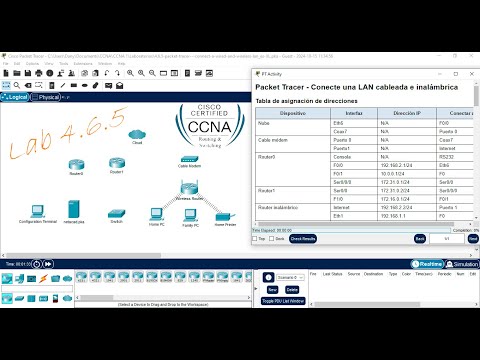This screenshot has height=360, width=480.
Task: Open the Options menu
Action: pos(32,63)
